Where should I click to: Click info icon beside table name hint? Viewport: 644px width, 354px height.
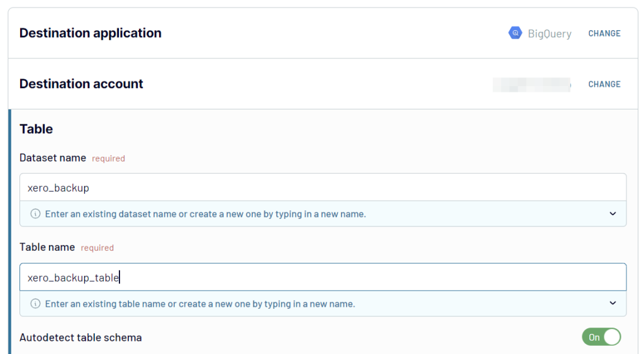(35, 304)
